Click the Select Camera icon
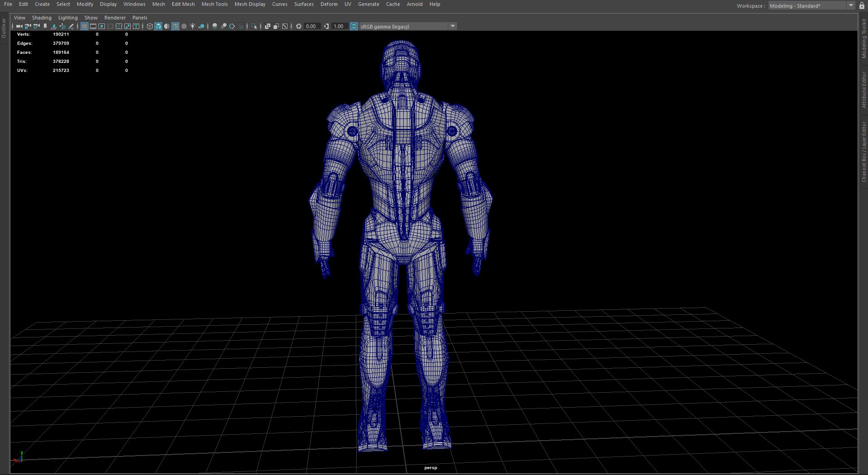 [19, 26]
